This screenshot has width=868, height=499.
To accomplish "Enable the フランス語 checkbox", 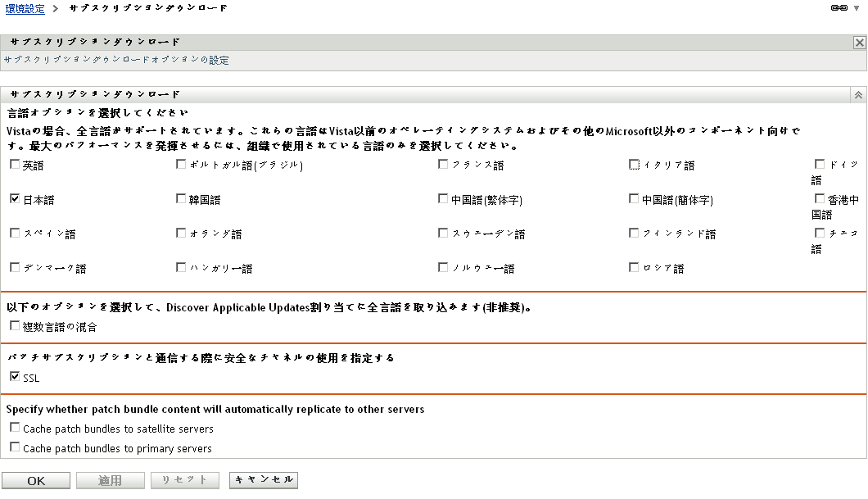I will point(442,163).
